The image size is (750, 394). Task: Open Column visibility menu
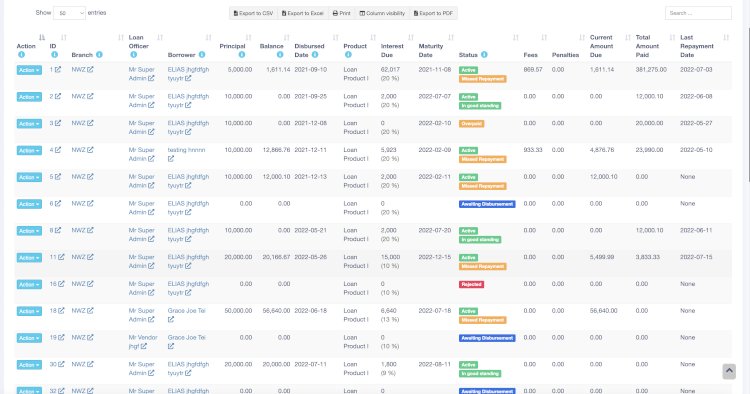tap(382, 13)
